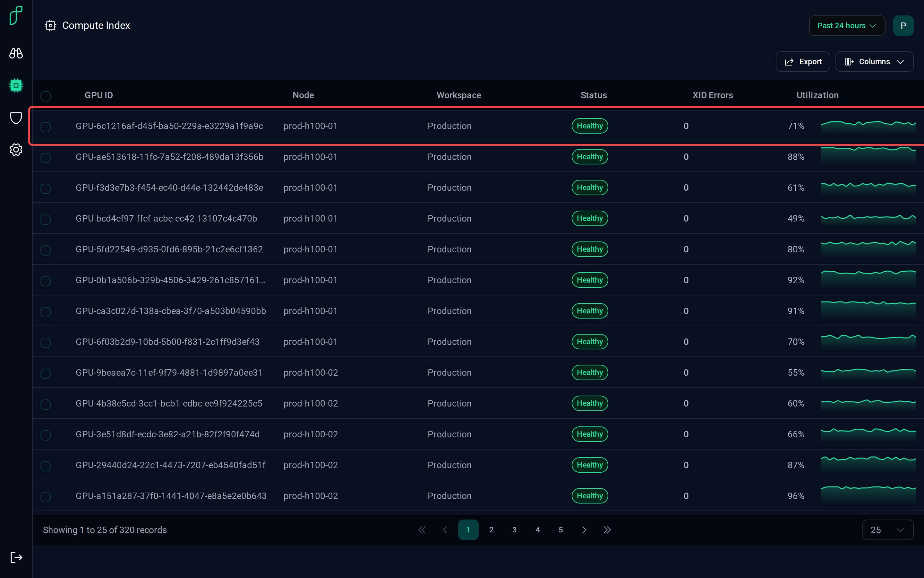The width and height of the screenshot is (924, 578).
Task: Click the Status column header
Action: click(x=593, y=95)
